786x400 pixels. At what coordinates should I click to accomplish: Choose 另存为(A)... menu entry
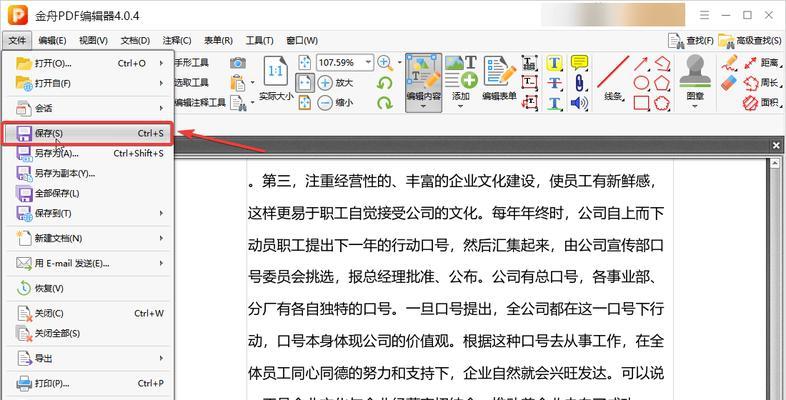click(89, 153)
